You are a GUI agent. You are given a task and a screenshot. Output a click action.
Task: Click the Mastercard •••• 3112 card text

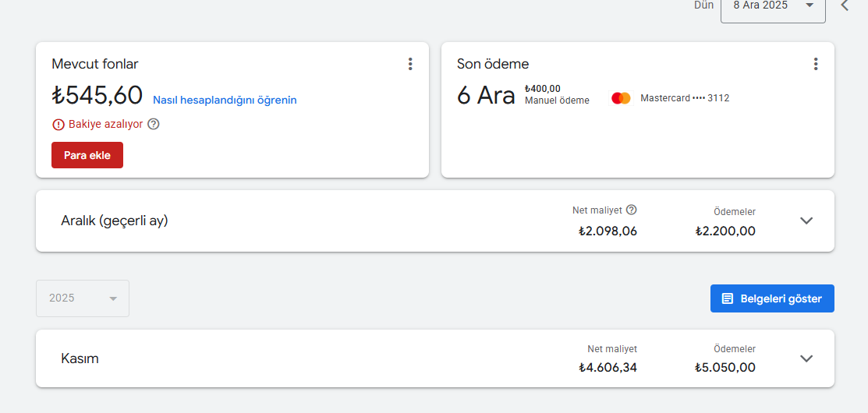click(685, 98)
